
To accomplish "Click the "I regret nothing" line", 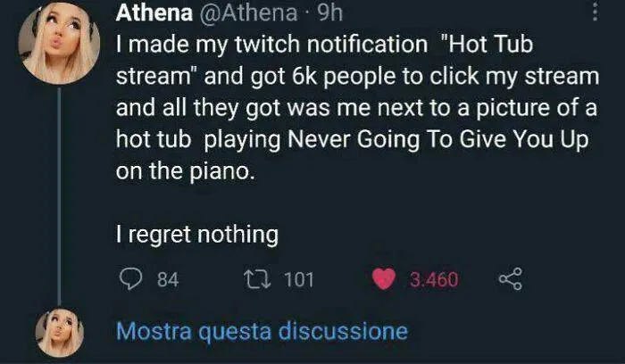I will (x=197, y=236).
